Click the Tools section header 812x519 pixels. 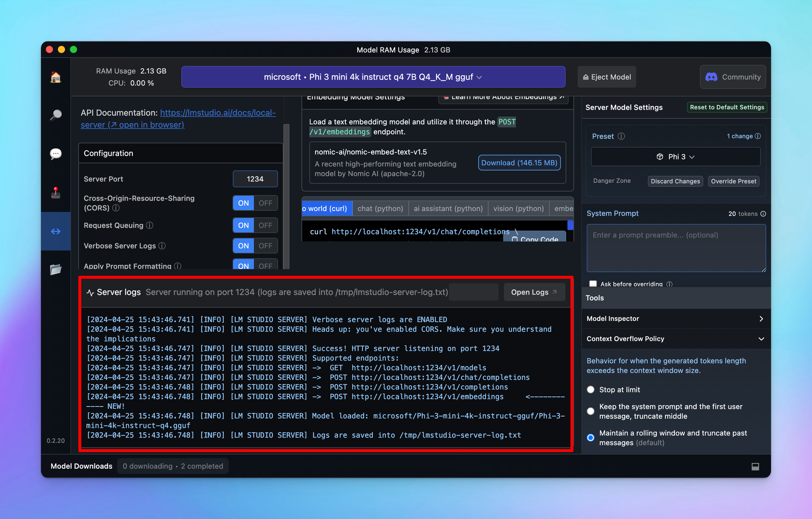coord(676,298)
